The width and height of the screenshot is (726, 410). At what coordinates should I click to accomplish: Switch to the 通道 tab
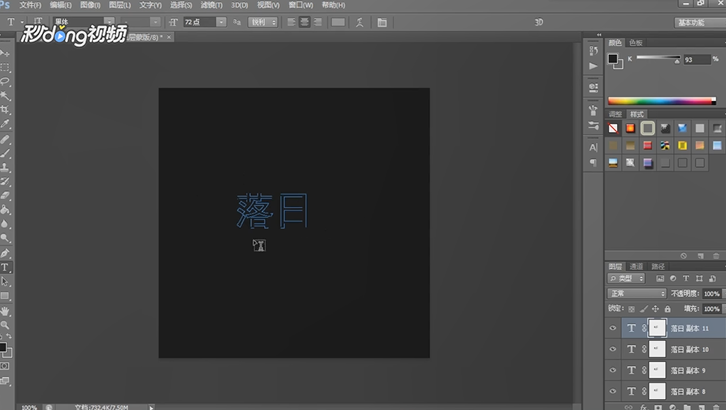tap(636, 267)
